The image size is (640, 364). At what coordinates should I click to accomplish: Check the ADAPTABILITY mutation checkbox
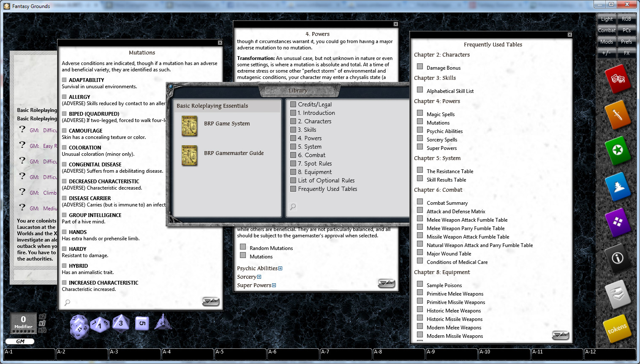(x=64, y=79)
